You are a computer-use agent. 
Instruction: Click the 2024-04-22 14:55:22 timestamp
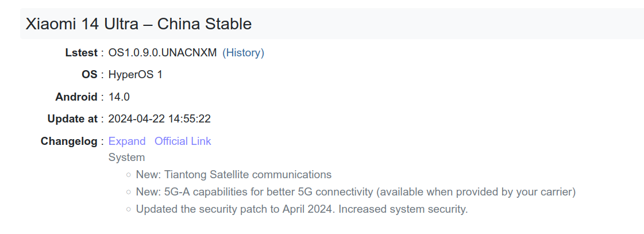pos(159,119)
